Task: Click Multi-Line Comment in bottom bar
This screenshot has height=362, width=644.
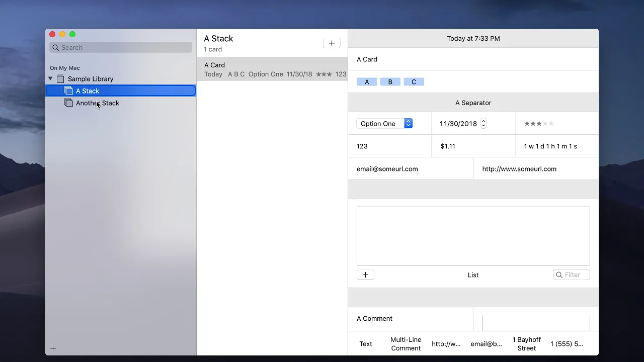Action: tap(406, 344)
